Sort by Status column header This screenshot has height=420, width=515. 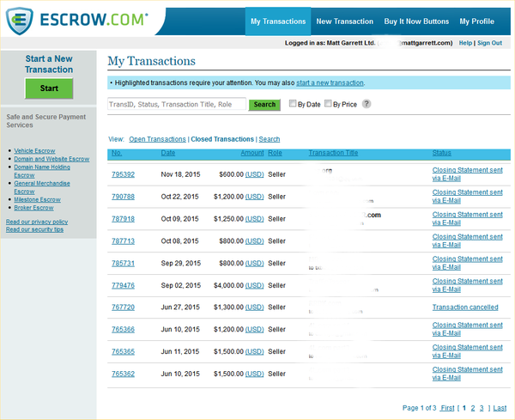[x=442, y=153]
